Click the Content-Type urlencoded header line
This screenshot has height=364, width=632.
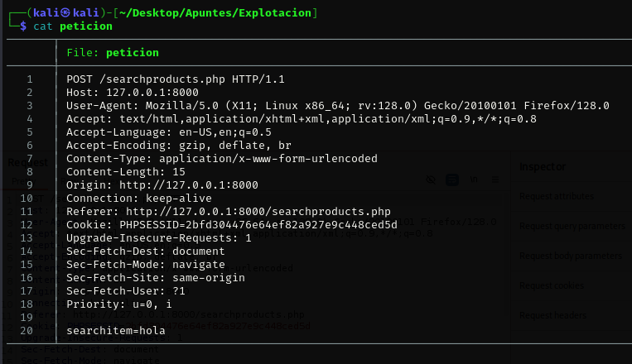[x=222, y=159]
